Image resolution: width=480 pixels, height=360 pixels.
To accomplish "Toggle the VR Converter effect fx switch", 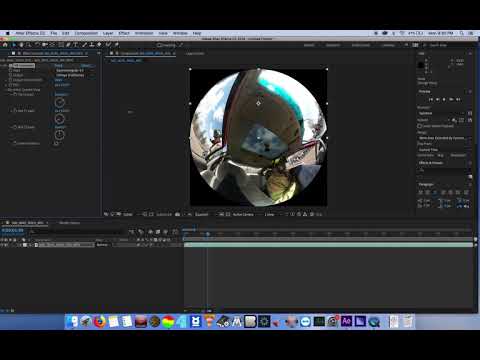I will [x=11, y=66].
